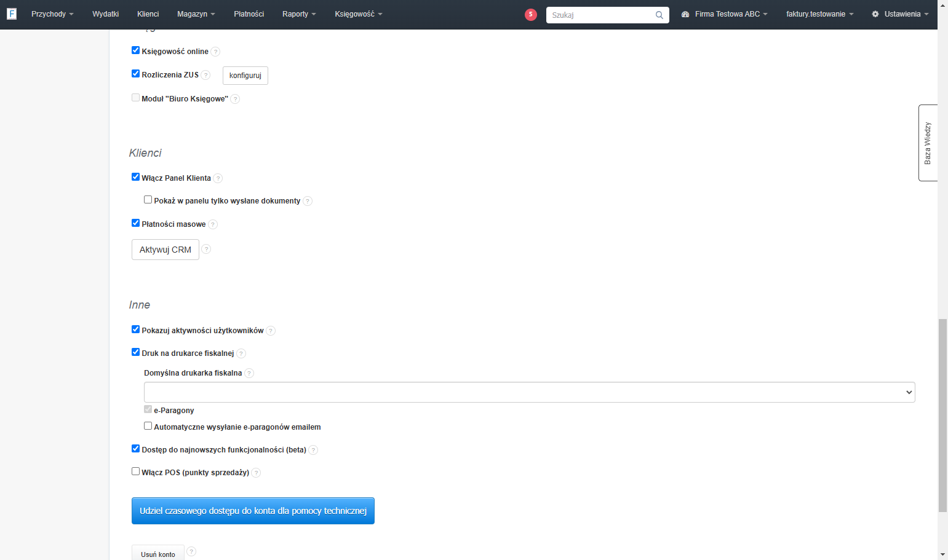Click the scrollbar down arrow

pos(942,554)
